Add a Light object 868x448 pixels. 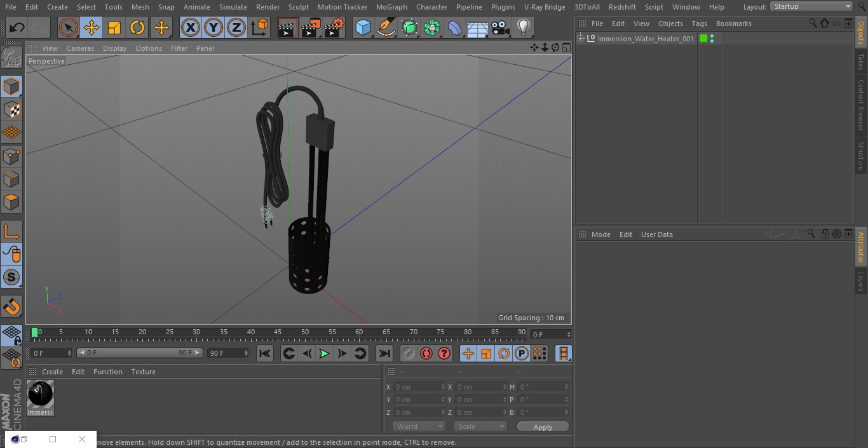click(x=523, y=27)
